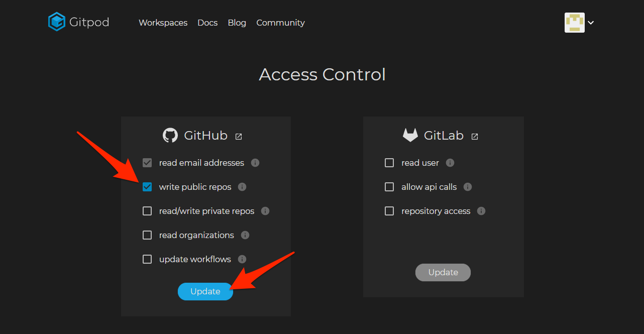Show info for read organizations
The image size is (644, 334).
(x=245, y=235)
